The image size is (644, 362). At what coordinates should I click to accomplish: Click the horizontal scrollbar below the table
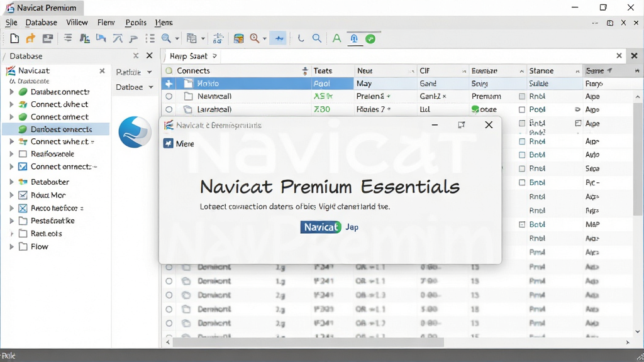pyautogui.click(x=308, y=343)
